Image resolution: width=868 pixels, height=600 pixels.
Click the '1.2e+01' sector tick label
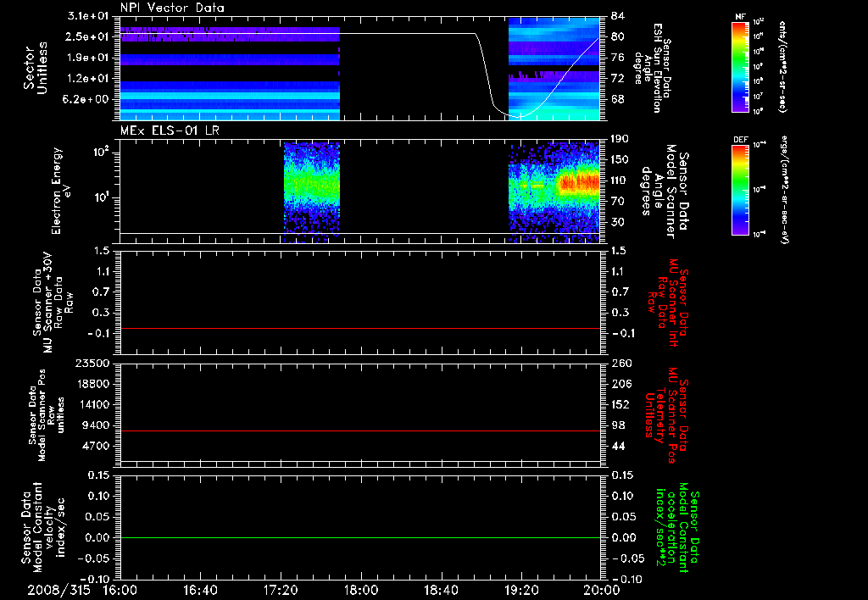tap(87, 79)
